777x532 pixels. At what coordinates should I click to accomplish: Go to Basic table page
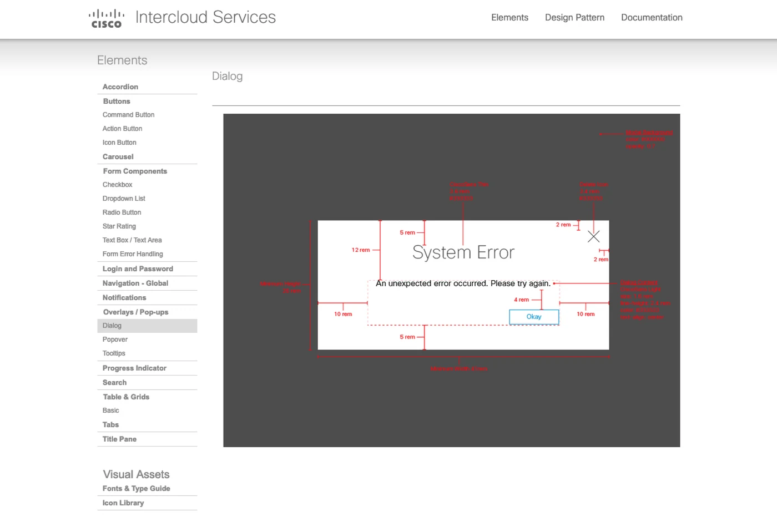[110, 411]
